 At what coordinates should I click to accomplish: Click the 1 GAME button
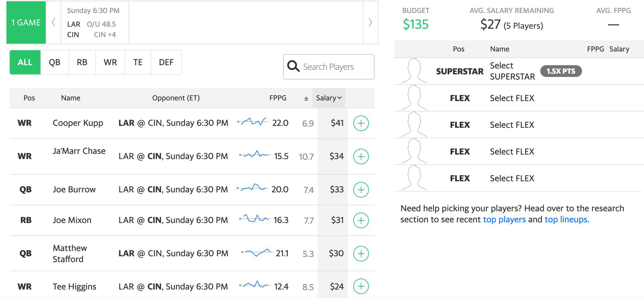[26, 22]
